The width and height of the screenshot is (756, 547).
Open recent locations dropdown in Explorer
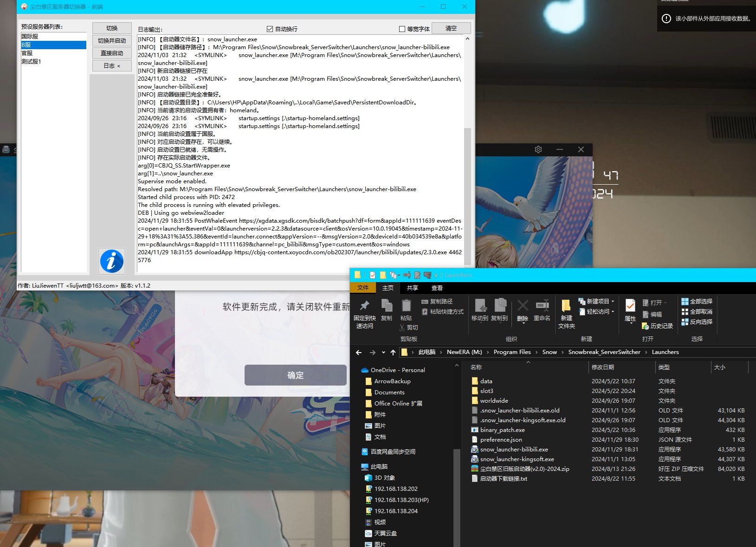[383, 353]
